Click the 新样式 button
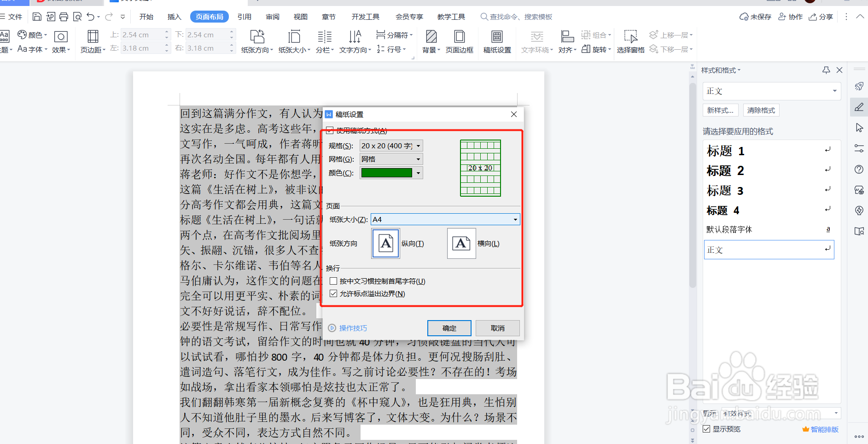 tap(721, 110)
